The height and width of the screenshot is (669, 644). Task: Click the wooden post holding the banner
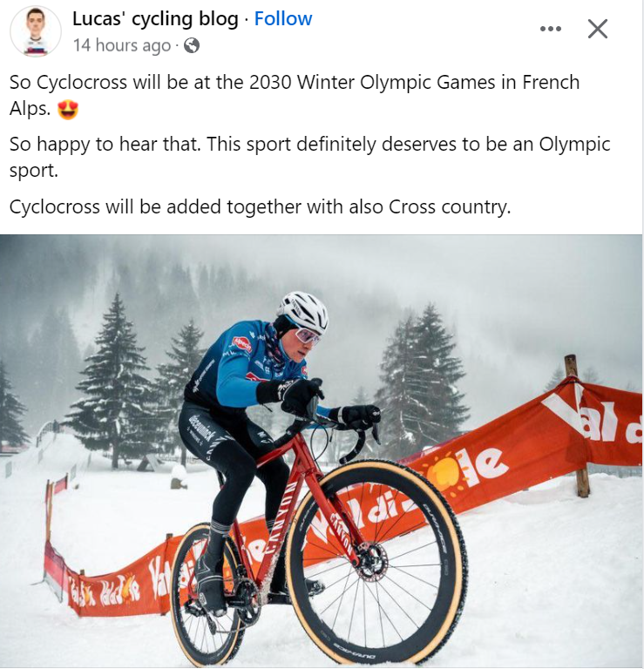(x=578, y=427)
